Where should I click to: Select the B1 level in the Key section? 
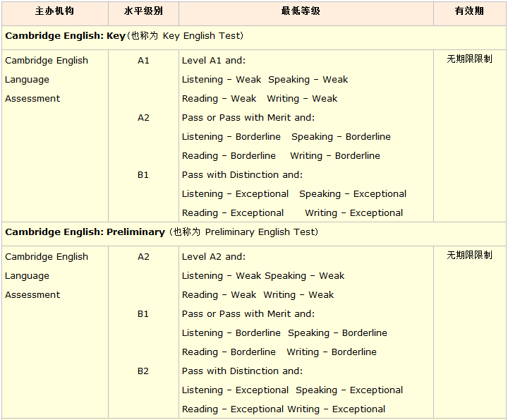tap(143, 175)
